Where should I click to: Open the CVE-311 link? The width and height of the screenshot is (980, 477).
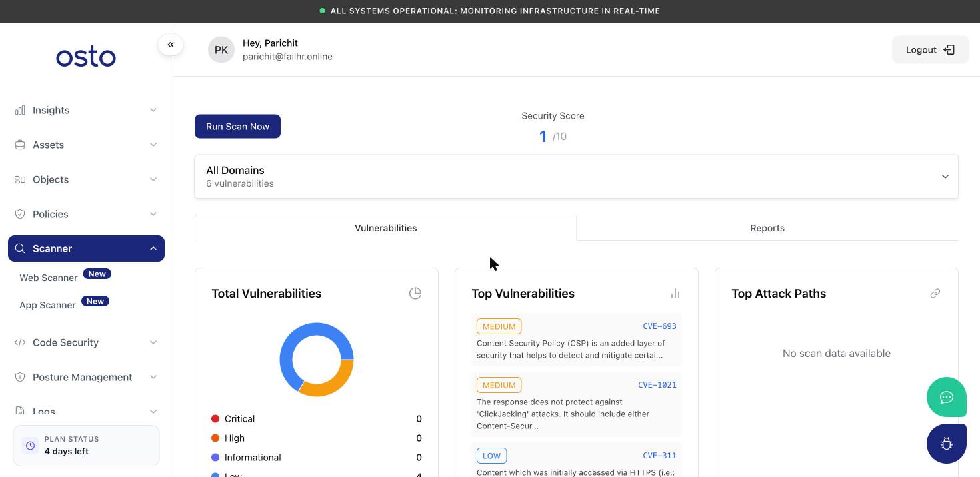(659, 456)
